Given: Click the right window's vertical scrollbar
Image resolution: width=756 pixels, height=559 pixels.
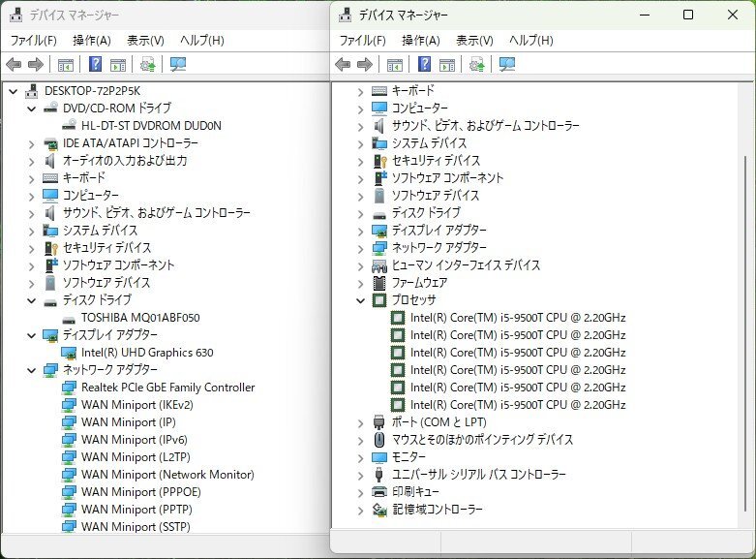Looking at the screenshot, I should 743,291.
